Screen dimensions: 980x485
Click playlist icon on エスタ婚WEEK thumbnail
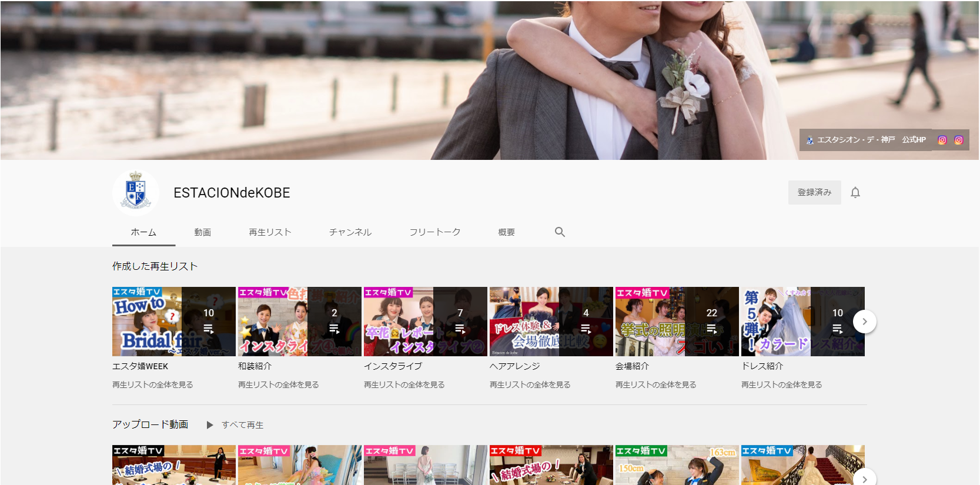[209, 329]
